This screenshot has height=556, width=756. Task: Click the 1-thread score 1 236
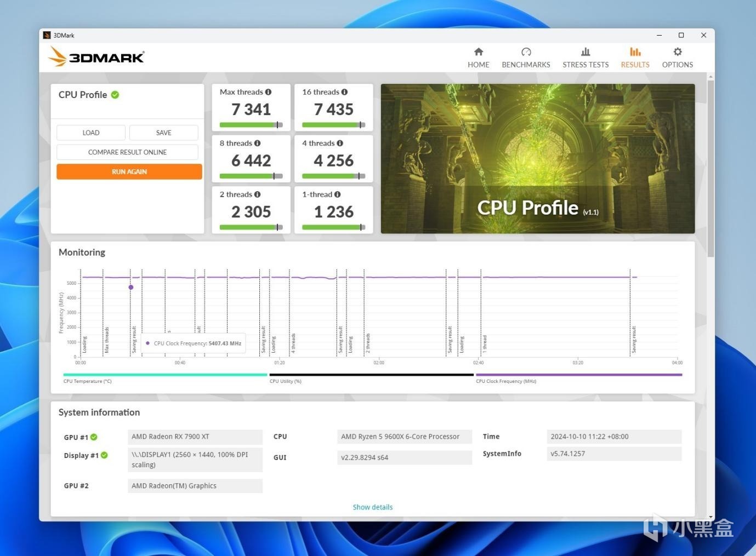click(333, 212)
